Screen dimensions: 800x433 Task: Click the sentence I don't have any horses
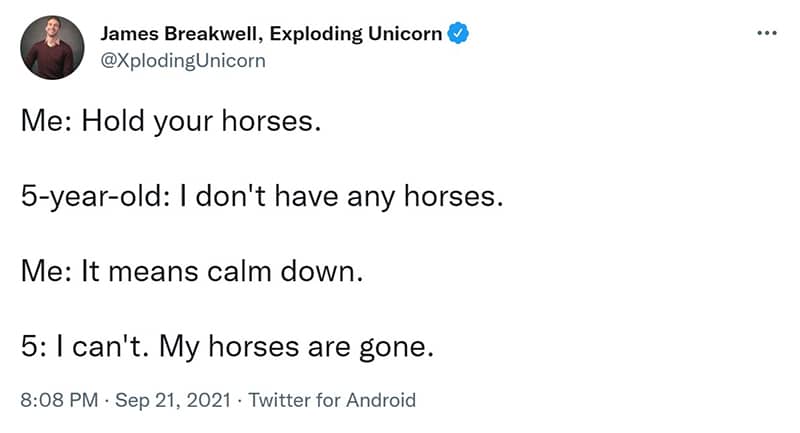341,197
